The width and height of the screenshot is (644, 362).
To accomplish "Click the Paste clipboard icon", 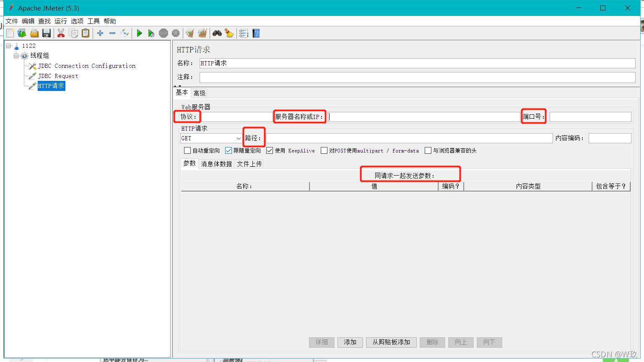I will [x=86, y=33].
